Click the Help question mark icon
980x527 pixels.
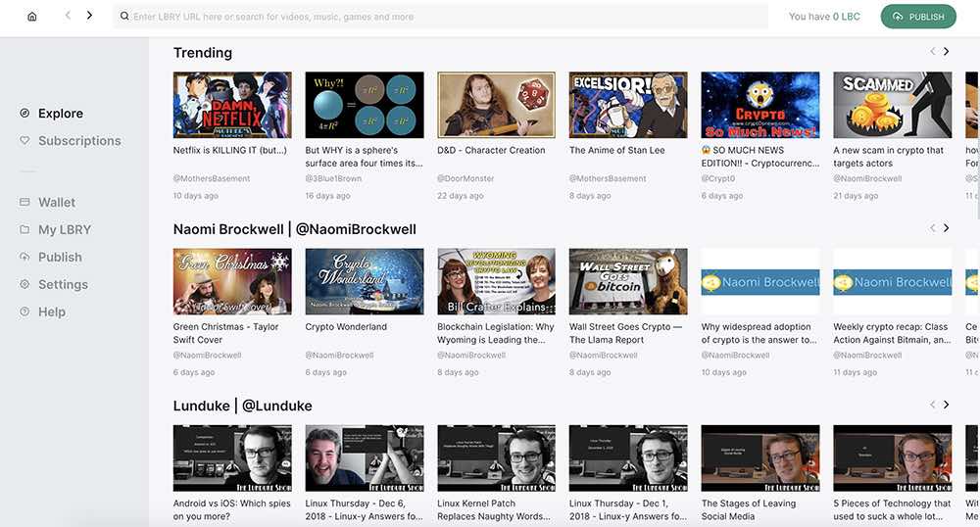pos(24,311)
